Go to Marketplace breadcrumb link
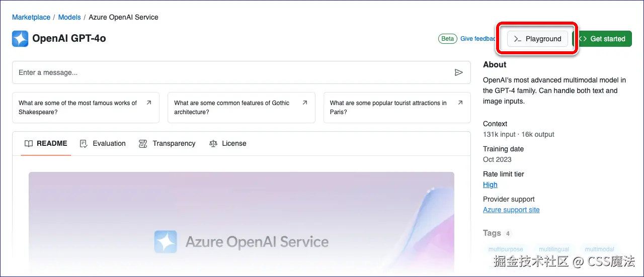The width and height of the screenshot is (644, 277). (31, 17)
